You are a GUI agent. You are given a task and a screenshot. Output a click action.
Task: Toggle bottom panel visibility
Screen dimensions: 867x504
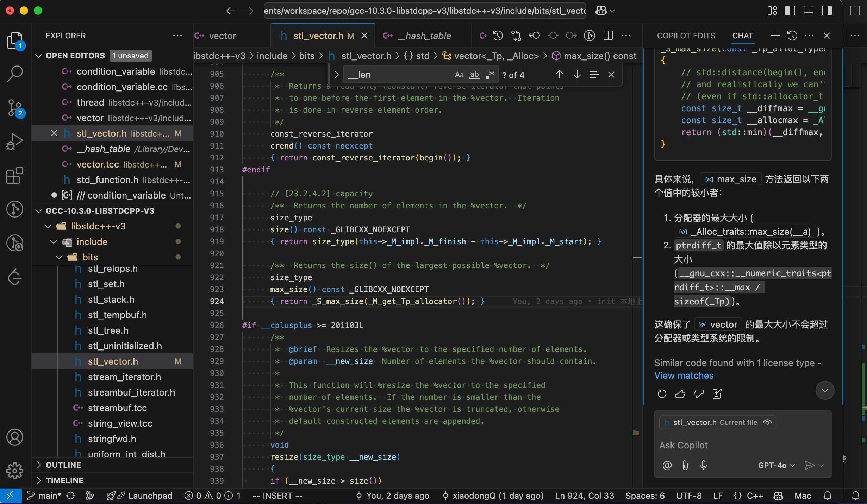809,11
